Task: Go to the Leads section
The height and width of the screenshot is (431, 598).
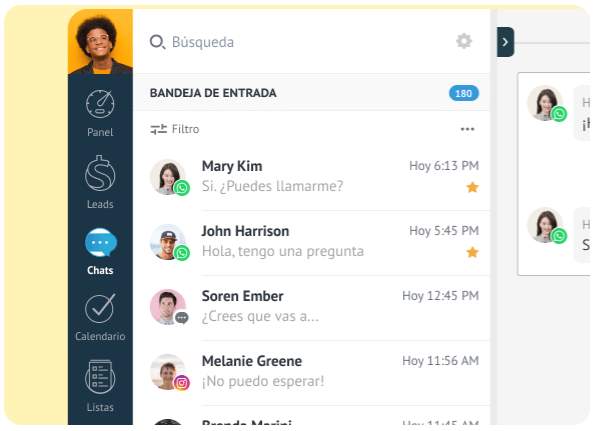Action: (x=100, y=182)
